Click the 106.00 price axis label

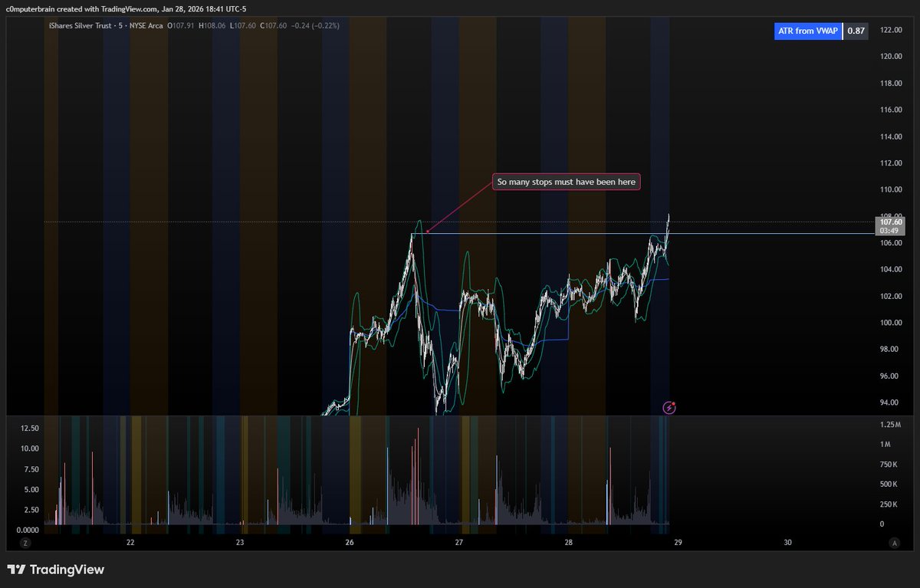(x=891, y=243)
